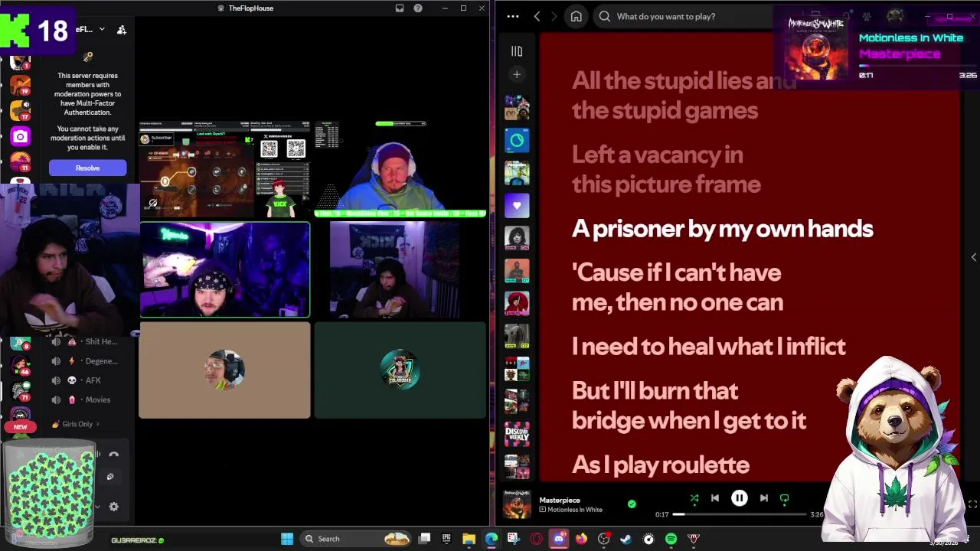
Task: Open the dropdown arrow beside Discord settings gear
Action: coord(97,507)
